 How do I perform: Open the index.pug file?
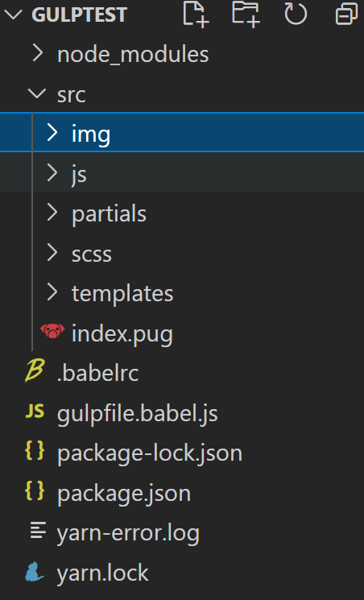pos(122,334)
